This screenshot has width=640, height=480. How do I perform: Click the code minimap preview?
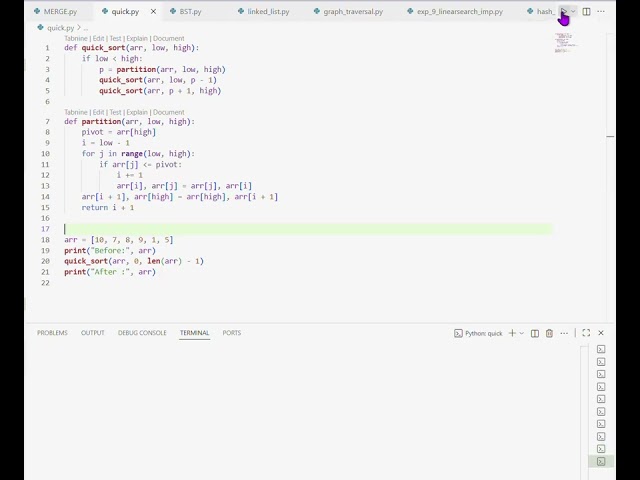565,42
